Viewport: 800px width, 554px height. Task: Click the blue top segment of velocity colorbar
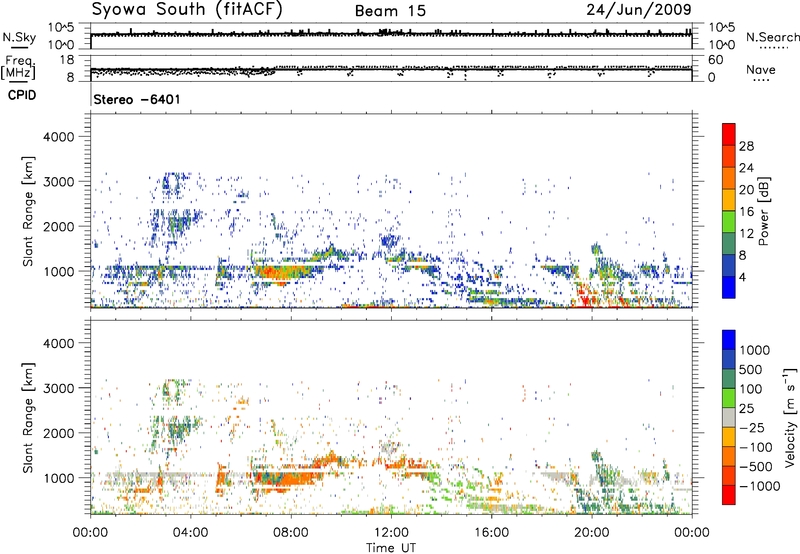pyautogui.click(x=729, y=340)
